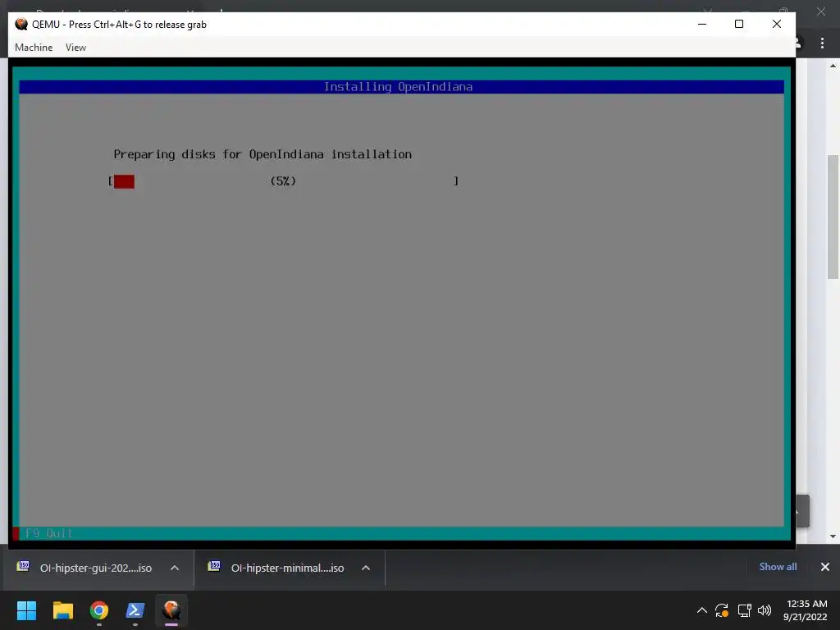Open Chrome's three-dot menu behind QEMU
The height and width of the screenshot is (630, 840).
[822, 43]
